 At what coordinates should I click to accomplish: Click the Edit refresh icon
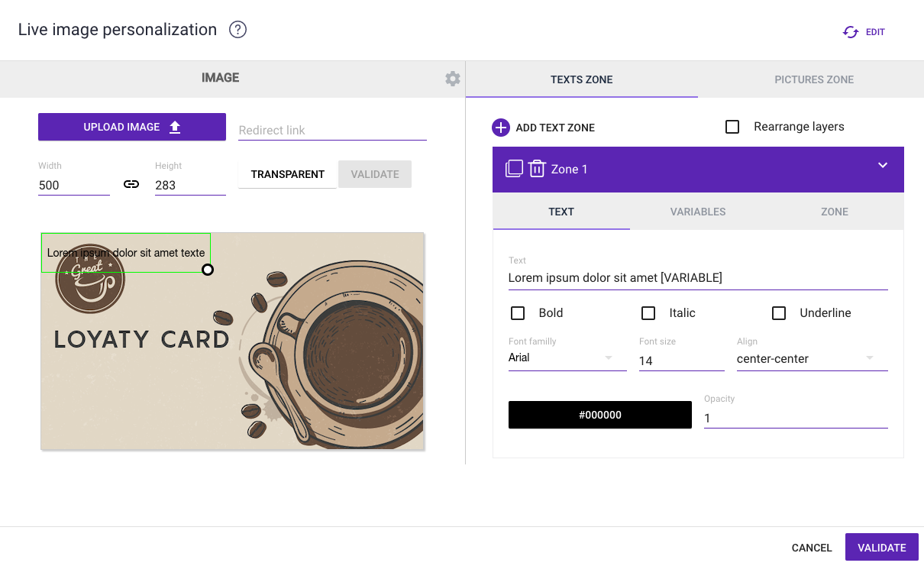850,32
